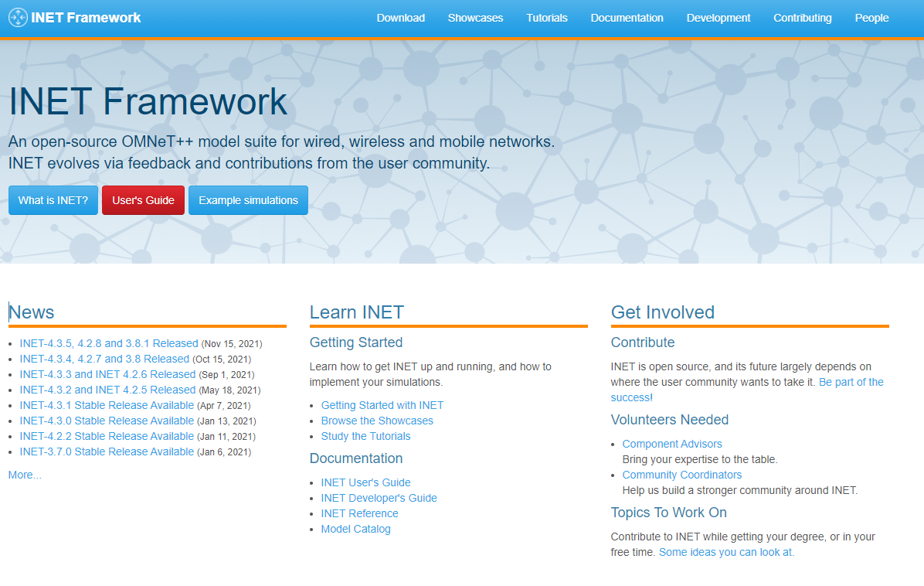Open the INET User's Guide link

(x=366, y=483)
